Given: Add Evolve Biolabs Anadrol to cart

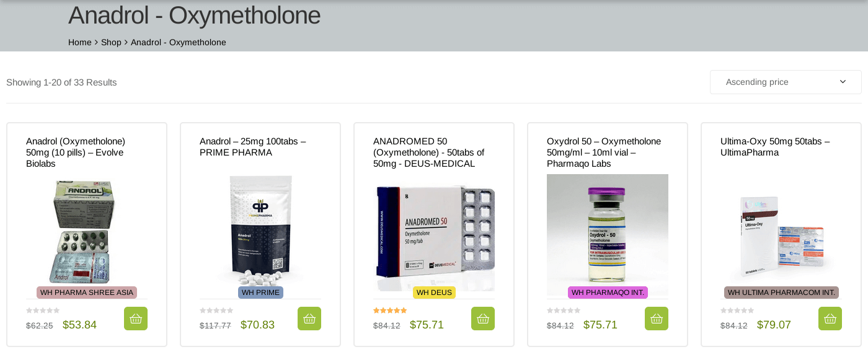Looking at the screenshot, I should [136, 319].
